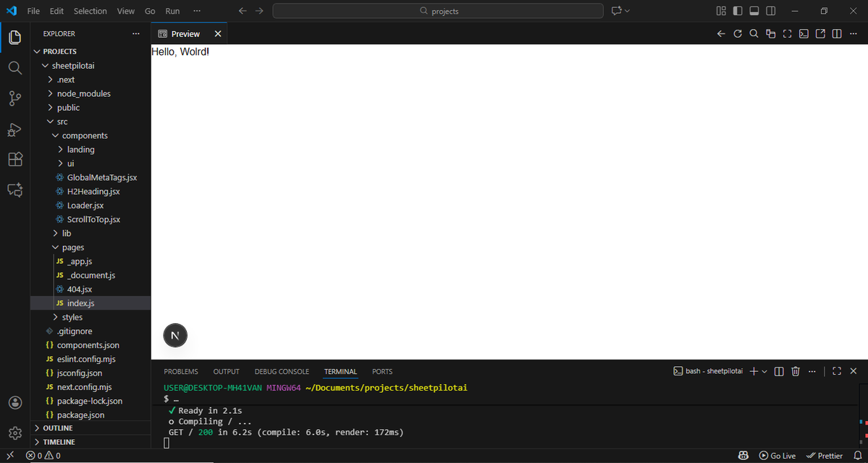Collapse the sheetpilotai folder

click(90, 65)
